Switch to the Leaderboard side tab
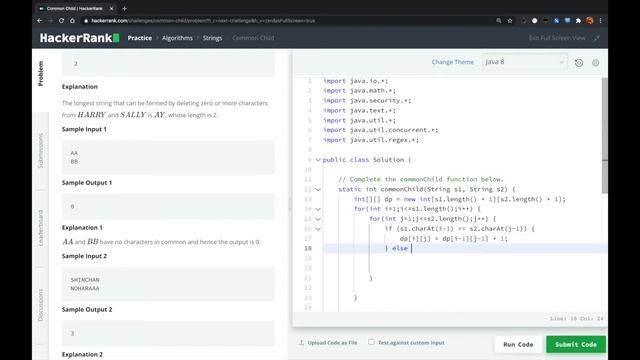640x360 pixels. (40, 228)
